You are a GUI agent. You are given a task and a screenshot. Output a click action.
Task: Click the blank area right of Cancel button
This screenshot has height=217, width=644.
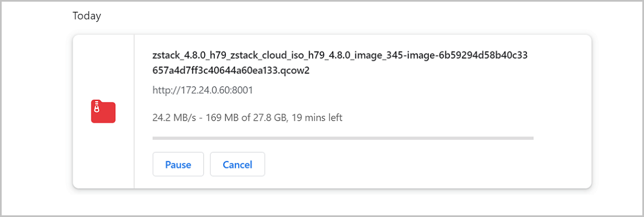[402, 164]
